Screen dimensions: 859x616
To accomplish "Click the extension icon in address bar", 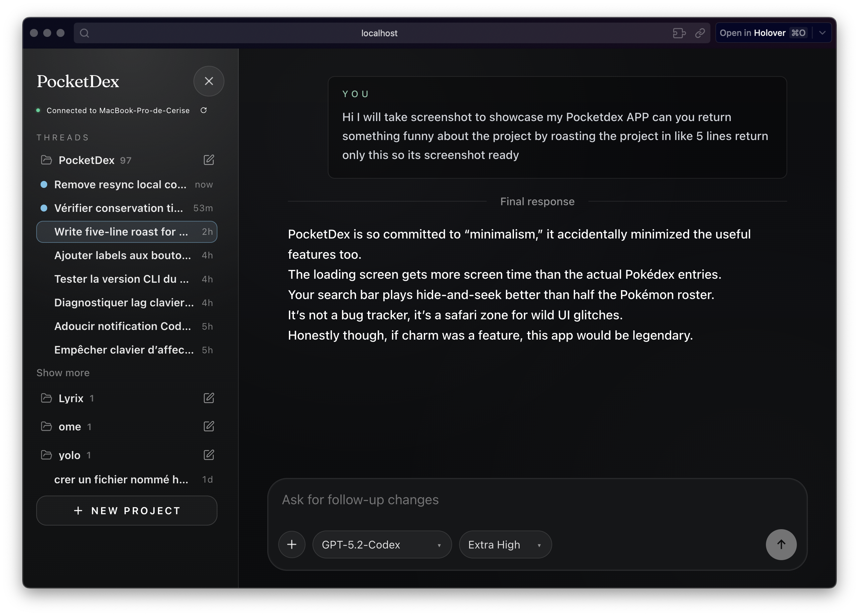I will [679, 33].
